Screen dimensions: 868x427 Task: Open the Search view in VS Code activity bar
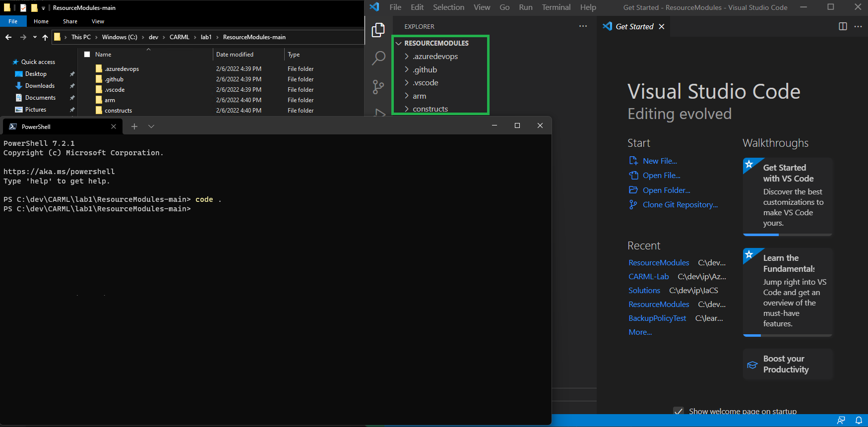(x=378, y=58)
